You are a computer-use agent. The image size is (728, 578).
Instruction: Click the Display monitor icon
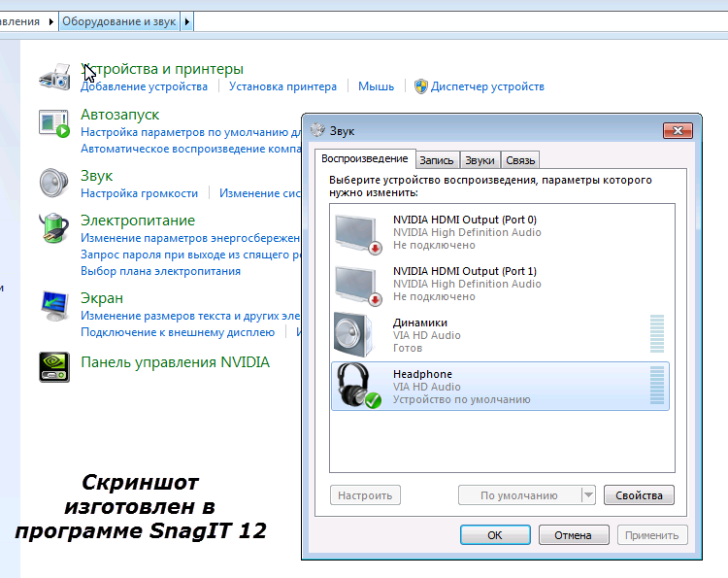(x=55, y=305)
